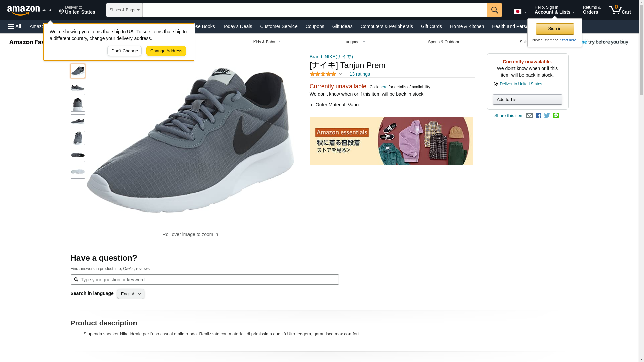Click the search magnifier button
The image size is (644, 362).
point(495,10)
